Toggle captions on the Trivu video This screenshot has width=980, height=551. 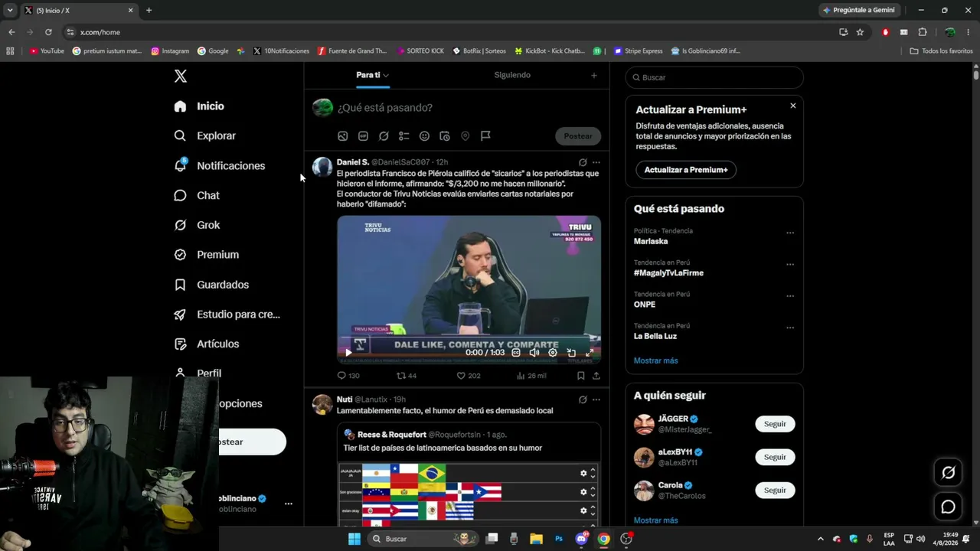(x=516, y=353)
